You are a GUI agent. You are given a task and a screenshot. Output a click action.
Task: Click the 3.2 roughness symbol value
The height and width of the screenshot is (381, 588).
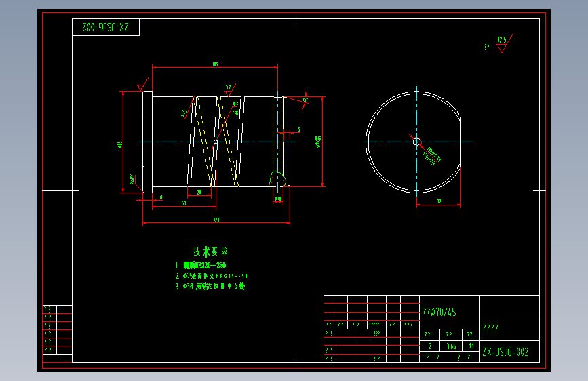pyautogui.click(x=229, y=87)
